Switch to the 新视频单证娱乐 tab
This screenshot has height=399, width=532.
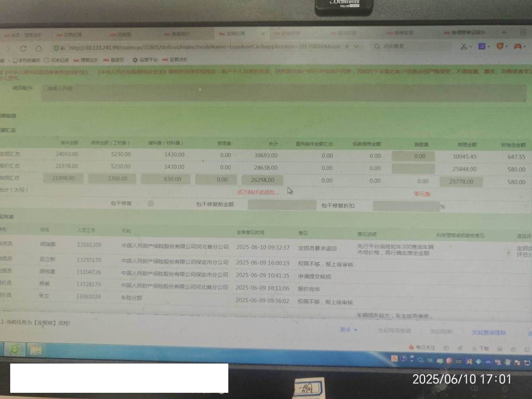click(468, 33)
